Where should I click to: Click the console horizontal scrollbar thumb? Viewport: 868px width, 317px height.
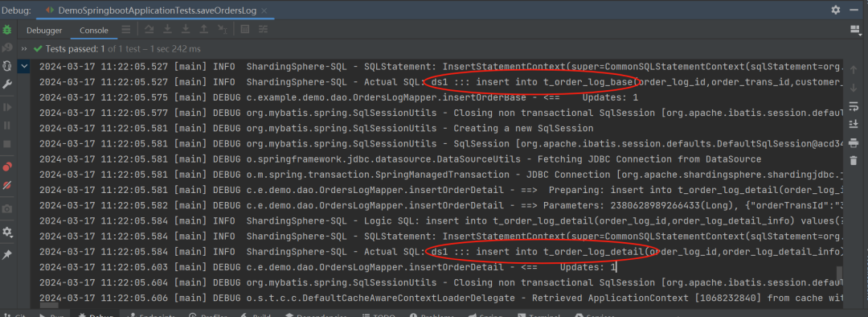click(x=49, y=305)
